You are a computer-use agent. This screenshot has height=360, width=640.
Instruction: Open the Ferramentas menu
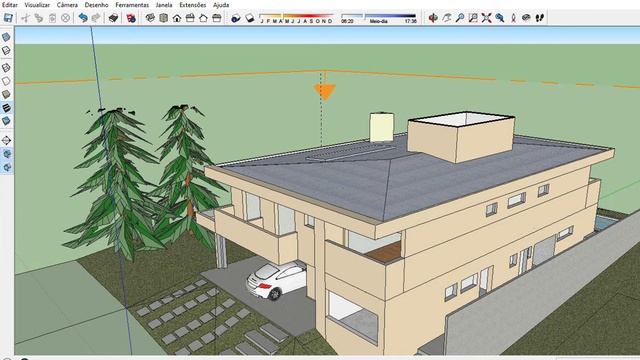(132, 5)
